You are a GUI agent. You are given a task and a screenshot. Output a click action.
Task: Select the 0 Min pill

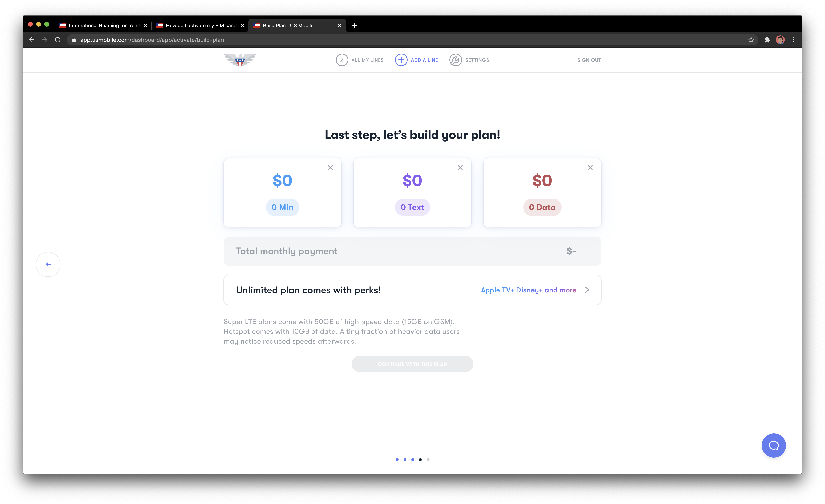(x=282, y=207)
